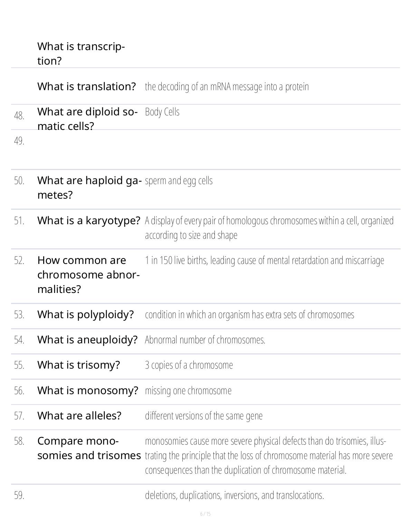The height and width of the screenshot is (532, 411).
Task: Click the "missing one chromosome" definition
Action: coord(188,391)
